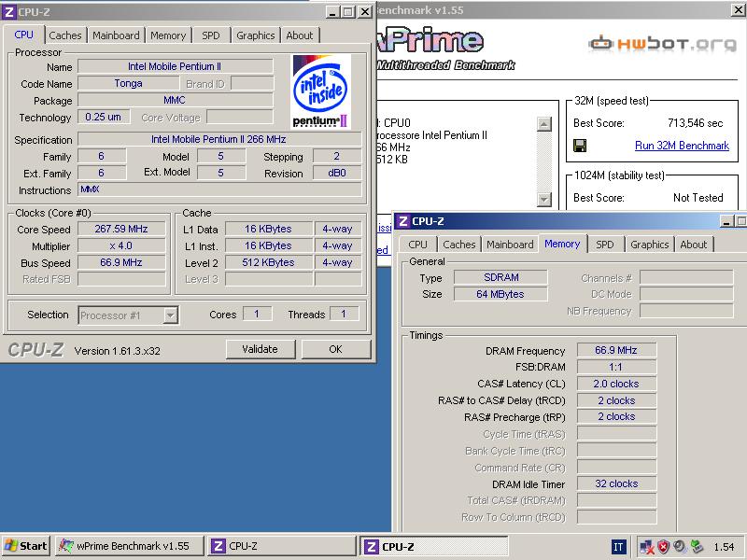Click the red shield security tray icon

[x=663, y=547]
